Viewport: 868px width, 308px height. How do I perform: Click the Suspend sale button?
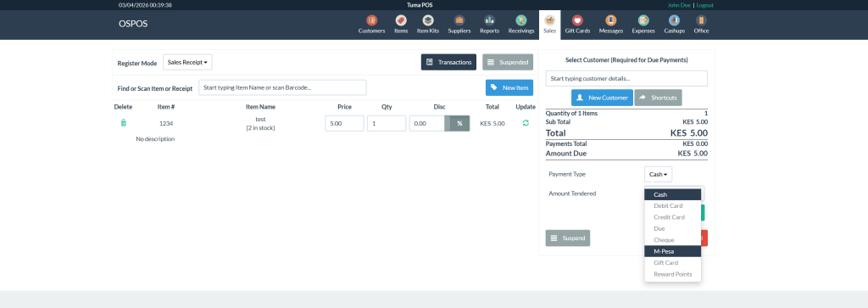pos(567,238)
